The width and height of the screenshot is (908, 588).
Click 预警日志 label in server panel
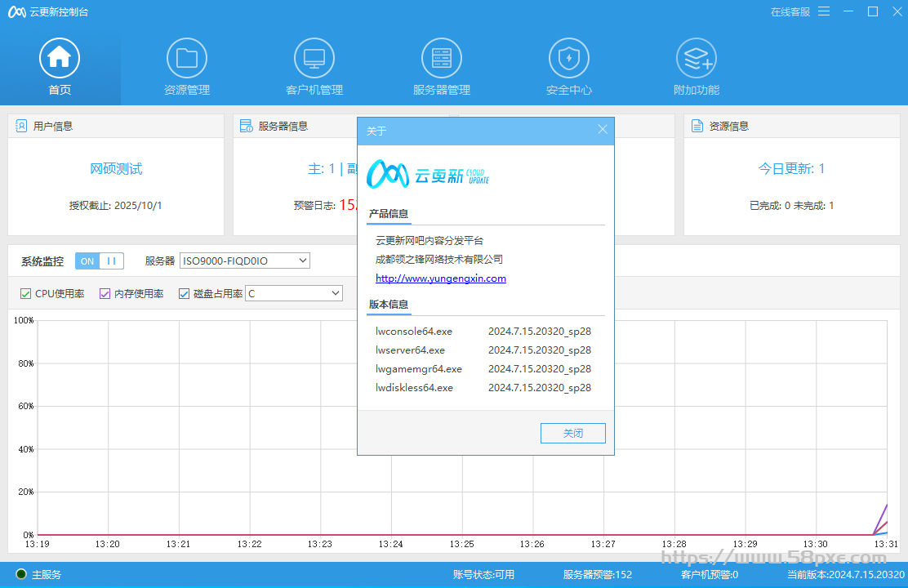point(314,206)
